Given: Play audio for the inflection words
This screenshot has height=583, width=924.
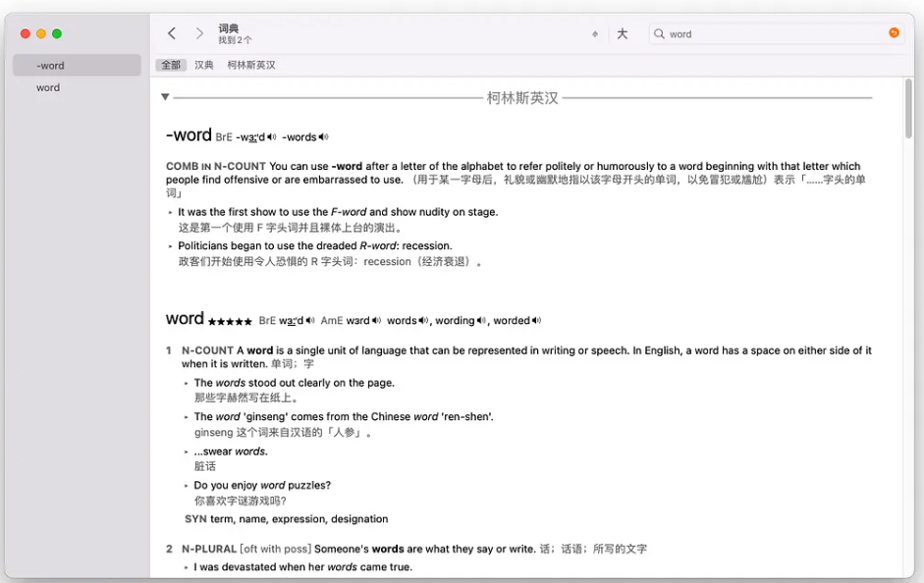Looking at the screenshot, I should click(423, 320).
